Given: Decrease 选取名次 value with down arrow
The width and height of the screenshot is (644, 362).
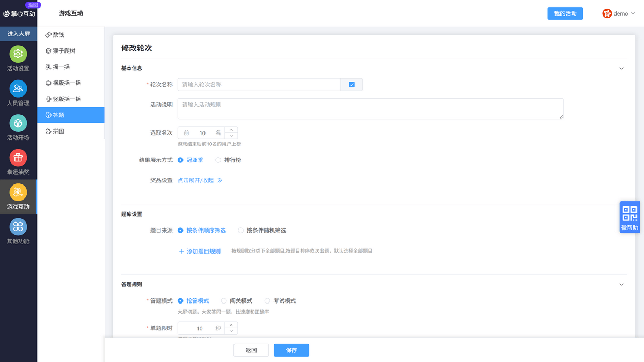Looking at the screenshot, I should click(231, 136).
